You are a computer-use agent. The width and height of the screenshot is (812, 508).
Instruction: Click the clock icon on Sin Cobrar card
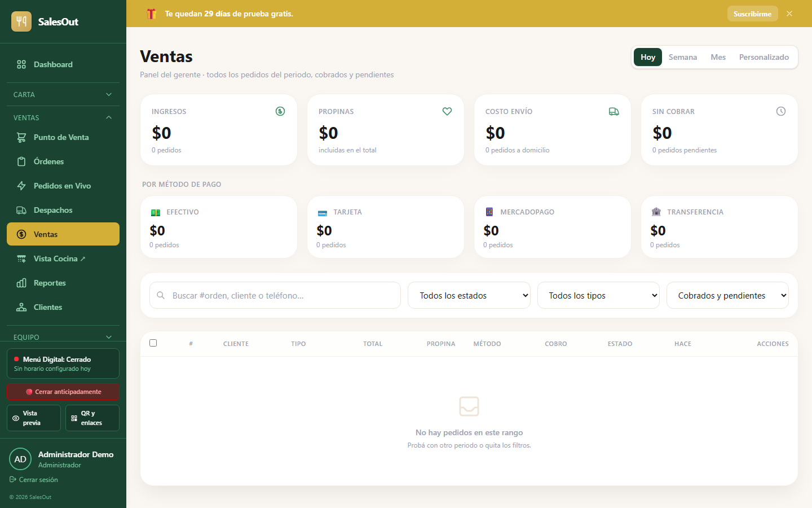(781, 111)
